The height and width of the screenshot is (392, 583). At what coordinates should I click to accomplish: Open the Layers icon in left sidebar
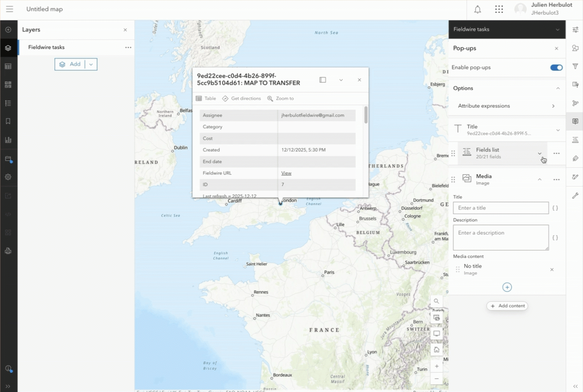pos(8,48)
